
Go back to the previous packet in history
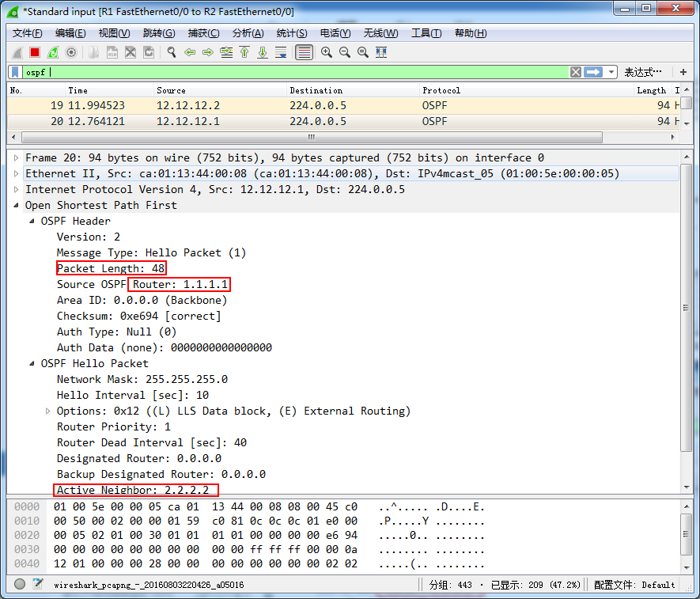[190, 52]
